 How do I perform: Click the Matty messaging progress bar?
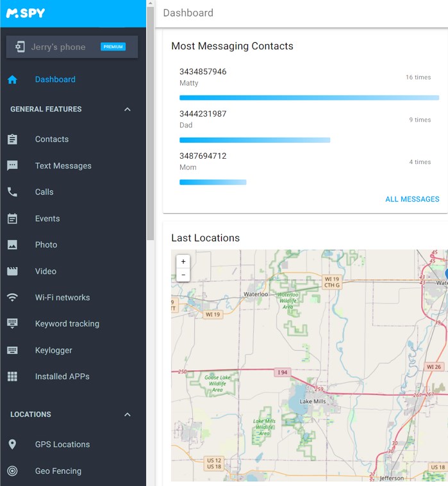310,98
